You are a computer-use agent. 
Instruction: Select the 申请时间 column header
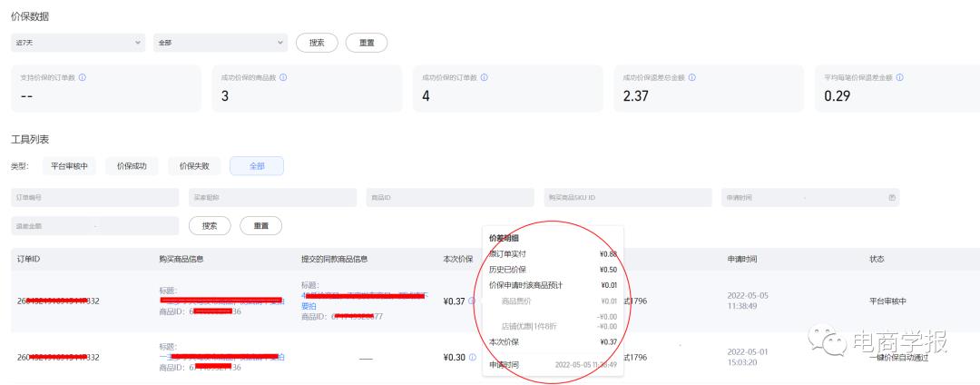[742, 260]
